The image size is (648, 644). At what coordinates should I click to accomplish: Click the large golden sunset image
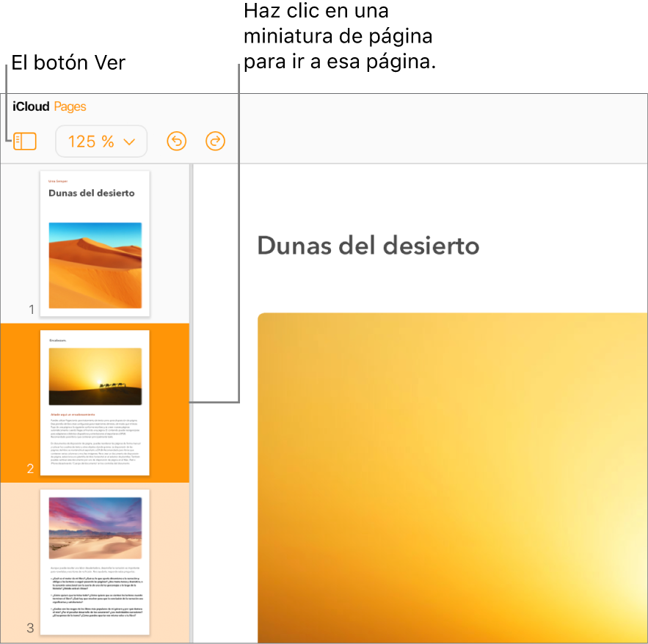(453, 477)
